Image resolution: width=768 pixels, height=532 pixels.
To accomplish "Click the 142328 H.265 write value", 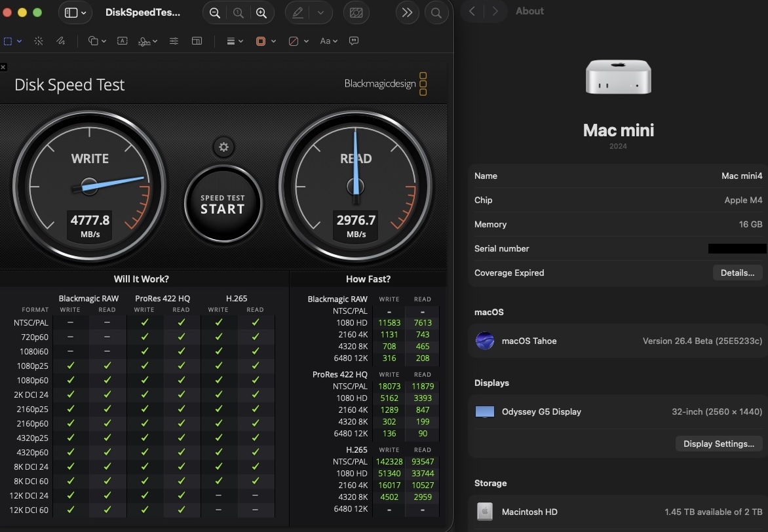I will 389,461.
